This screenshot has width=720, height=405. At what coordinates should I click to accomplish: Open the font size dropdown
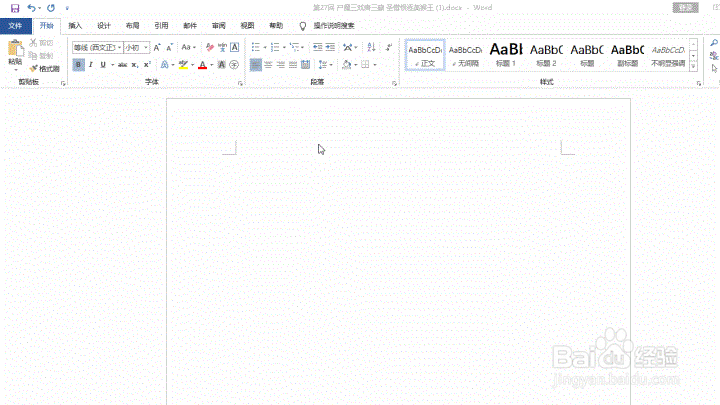click(x=146, y=47)
